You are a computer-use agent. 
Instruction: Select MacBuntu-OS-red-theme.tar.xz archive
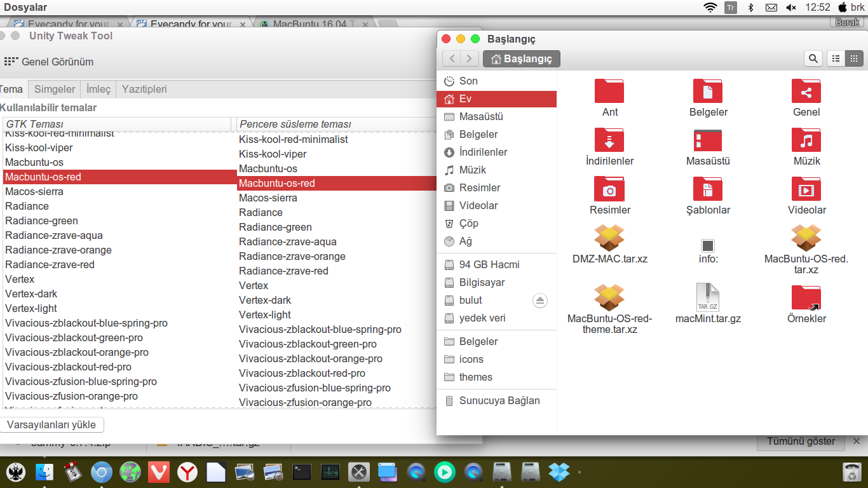[609, 297]
